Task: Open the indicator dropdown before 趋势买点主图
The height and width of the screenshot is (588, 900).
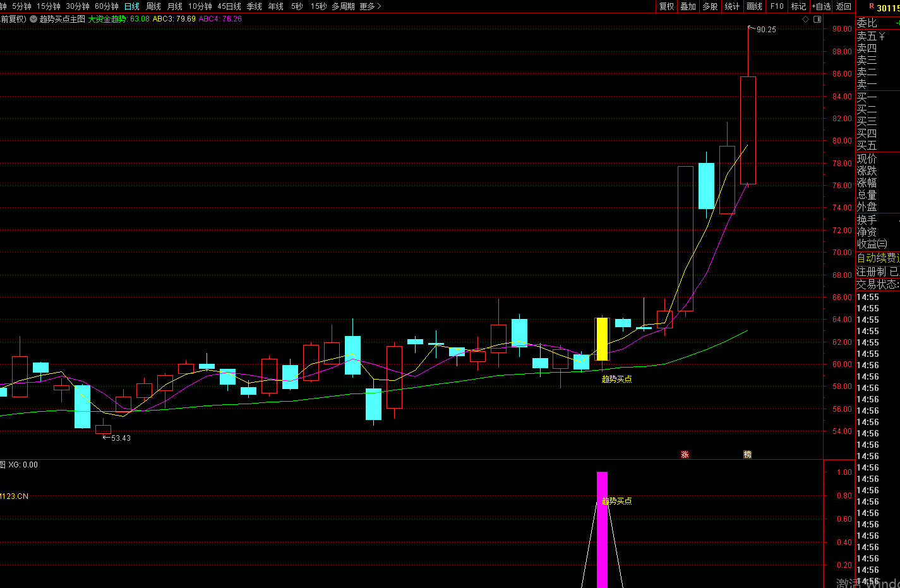Action: pos(33,19)
